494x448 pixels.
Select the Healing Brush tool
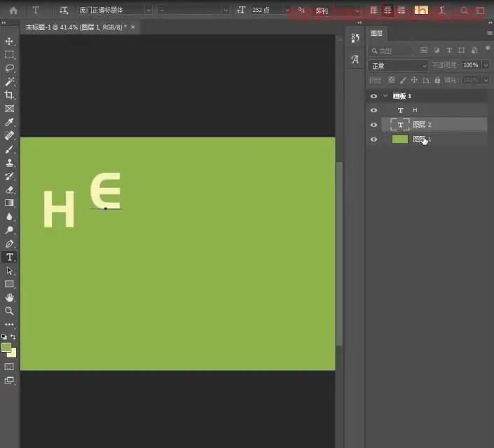click(9, 135)
